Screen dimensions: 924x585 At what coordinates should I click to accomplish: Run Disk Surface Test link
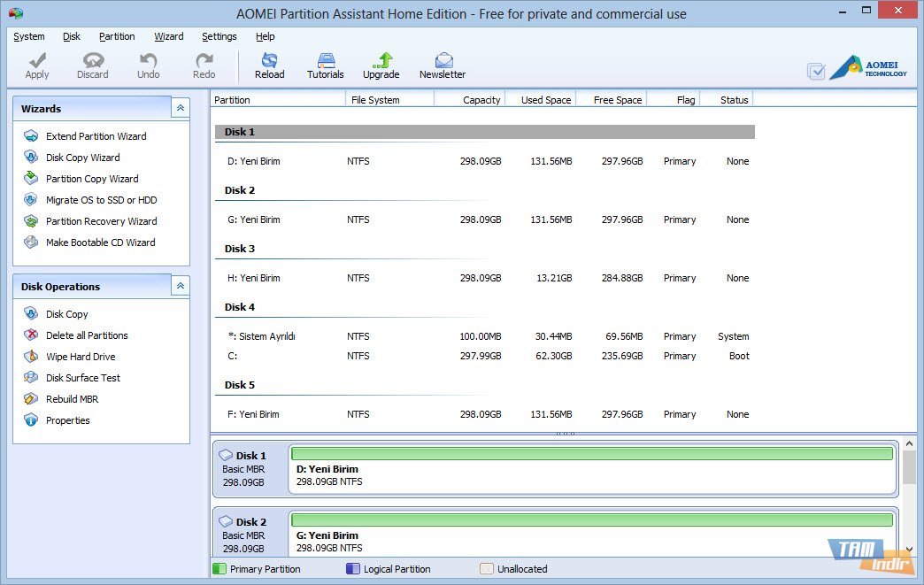pyautogui.click(x=83, y=378)
